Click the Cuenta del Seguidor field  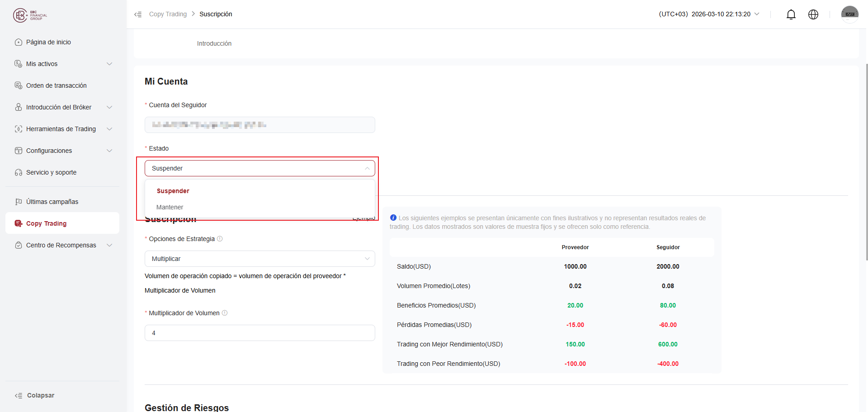click(x=260, y=125)
